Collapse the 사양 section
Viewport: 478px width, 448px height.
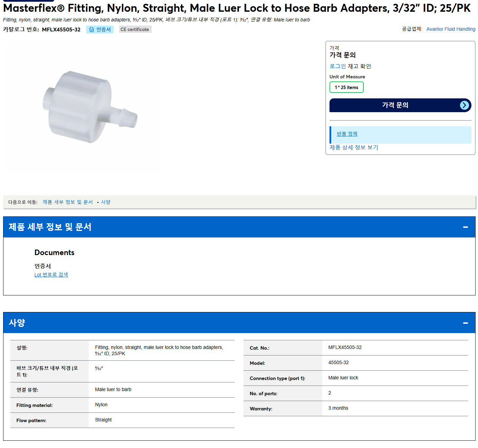(466, 323)
